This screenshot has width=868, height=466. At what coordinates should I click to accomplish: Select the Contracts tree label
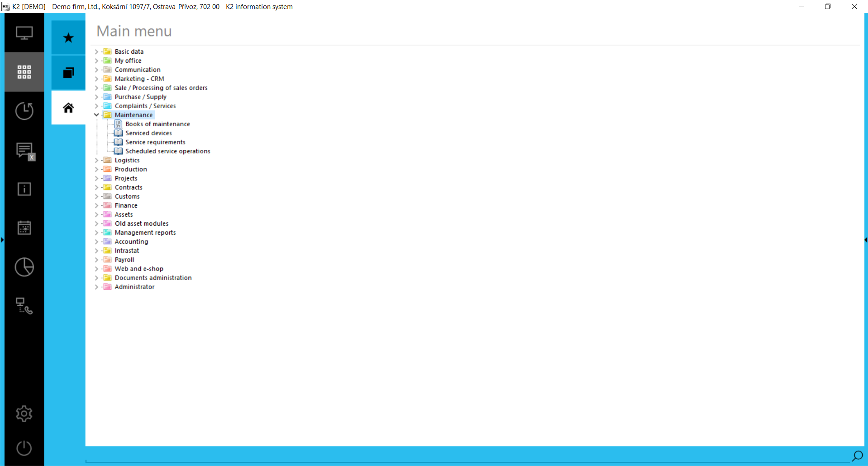point(129,187)
